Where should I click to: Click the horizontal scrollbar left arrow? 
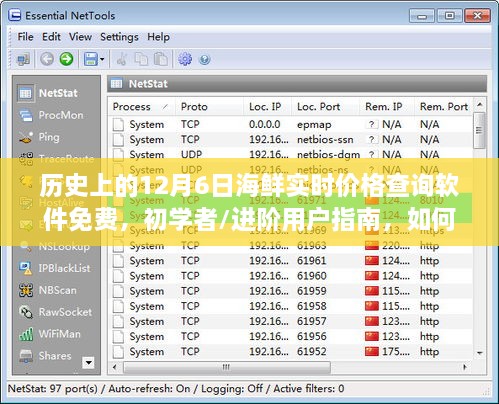[115, 367]
